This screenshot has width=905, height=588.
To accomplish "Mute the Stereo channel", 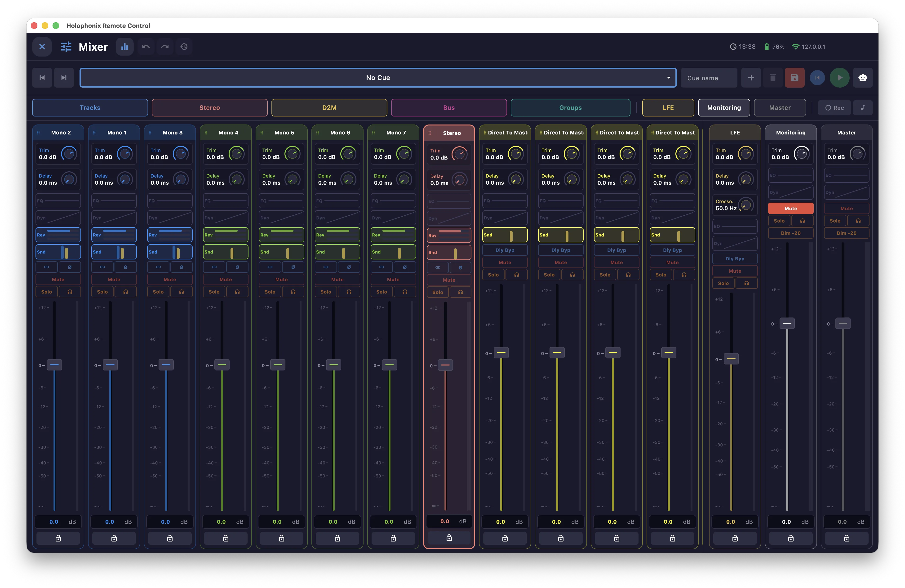I will (x=449, y=280).
